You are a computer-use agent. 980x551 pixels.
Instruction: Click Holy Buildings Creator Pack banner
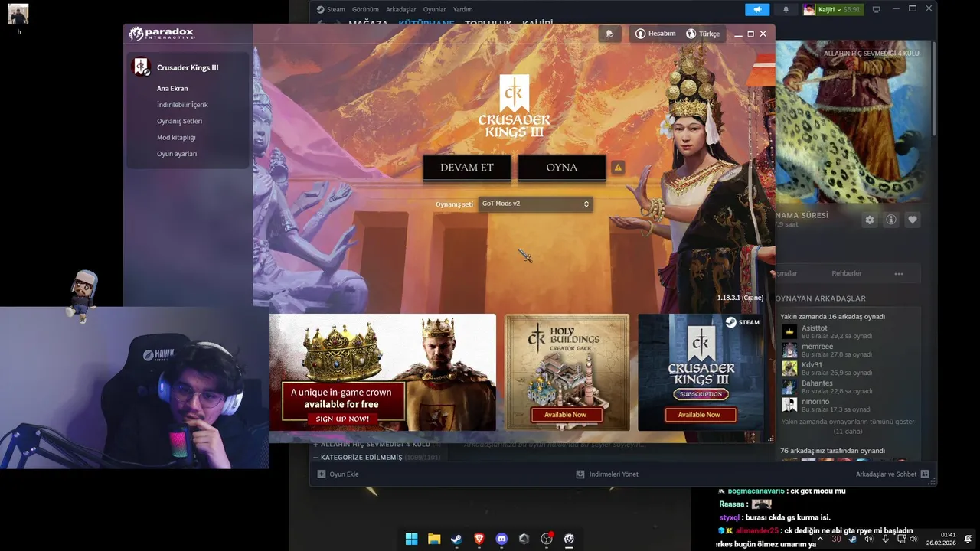pyautogui.click(x=567, y=372)
